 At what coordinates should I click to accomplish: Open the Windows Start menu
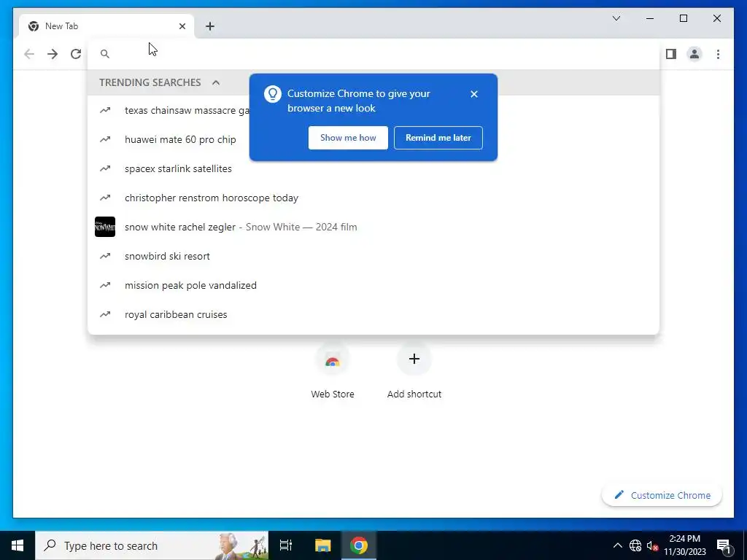click(18, 545)
